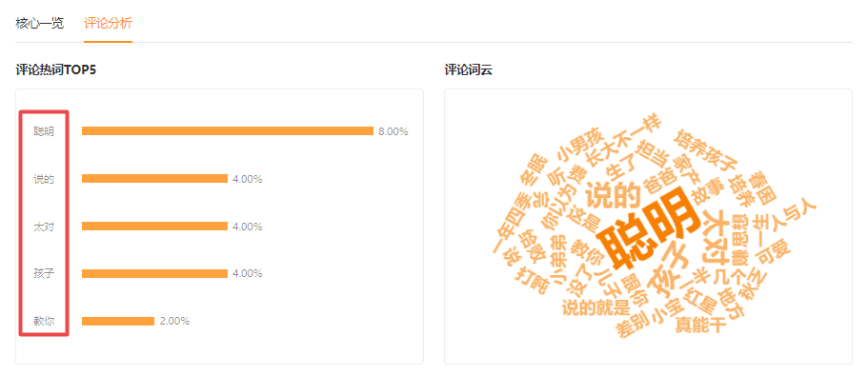Click the 太对 label in hot words list
Screen dimensions: 868x375
[44, 227]
